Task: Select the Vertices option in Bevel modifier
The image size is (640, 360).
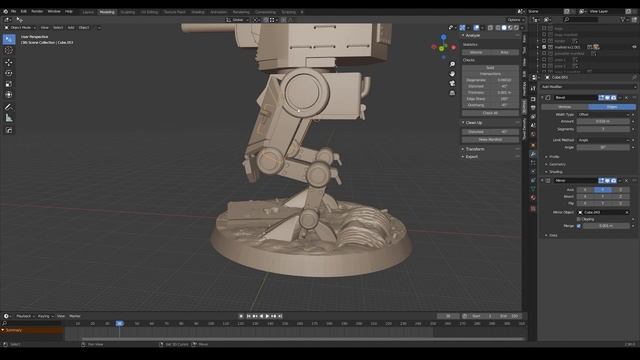Action: click(565, 107)
